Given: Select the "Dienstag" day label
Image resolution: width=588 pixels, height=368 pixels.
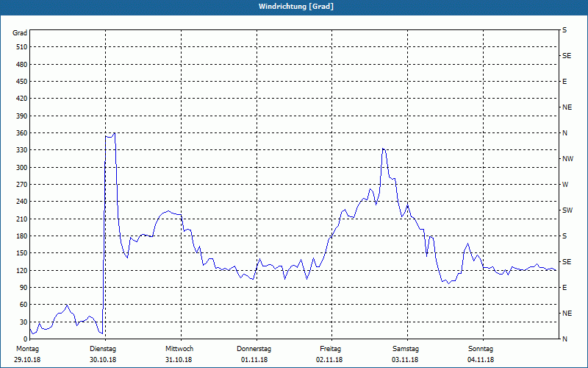Looking at the screenshot, I should tap(103, 349).
